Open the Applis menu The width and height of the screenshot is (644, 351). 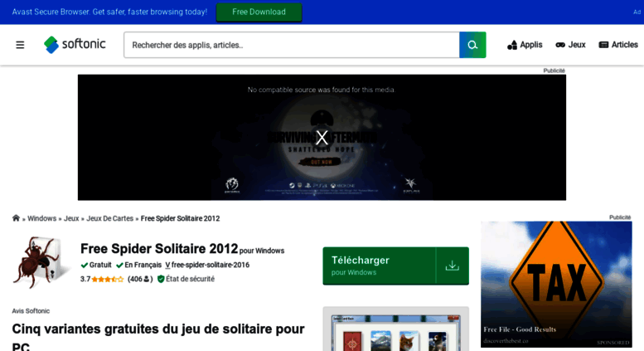click(525, 45)
